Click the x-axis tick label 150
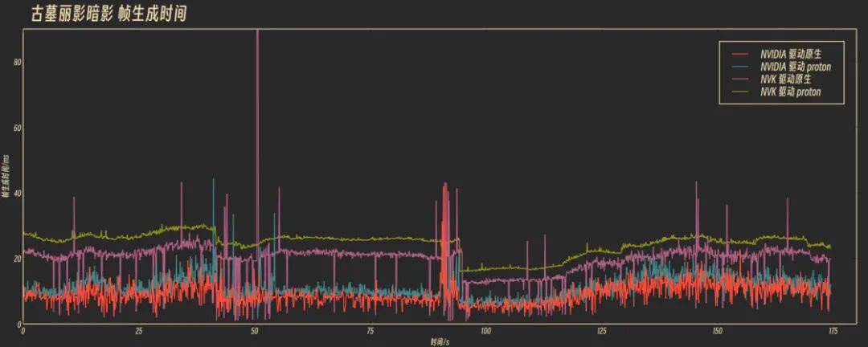The width and height of the screenshot is (868, 347). (x=717, y=331)
